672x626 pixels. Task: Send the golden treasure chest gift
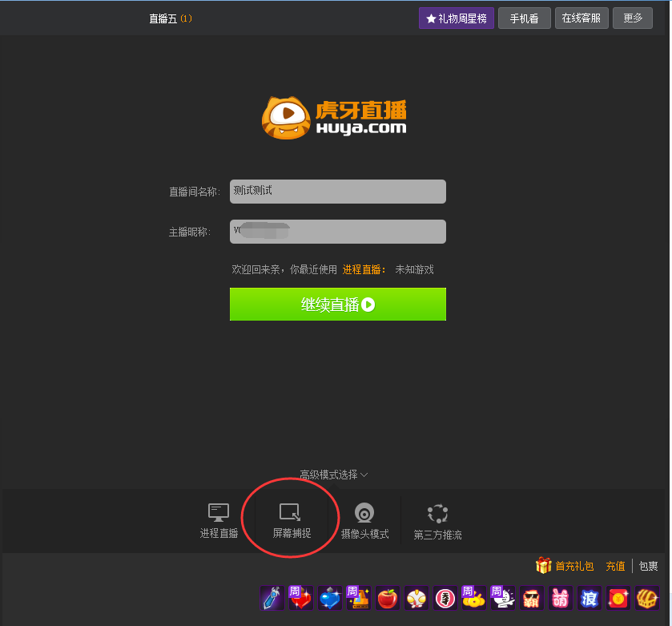pyautogui.click(x=646, y=598)
